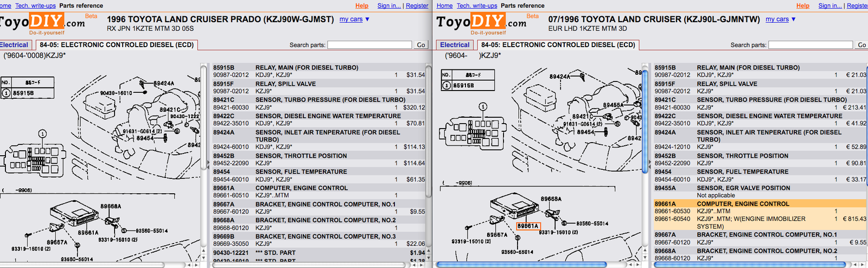Click 89667A label in Prado window diagram
This screenshot has width=868, height=268.
pos(57,243)
